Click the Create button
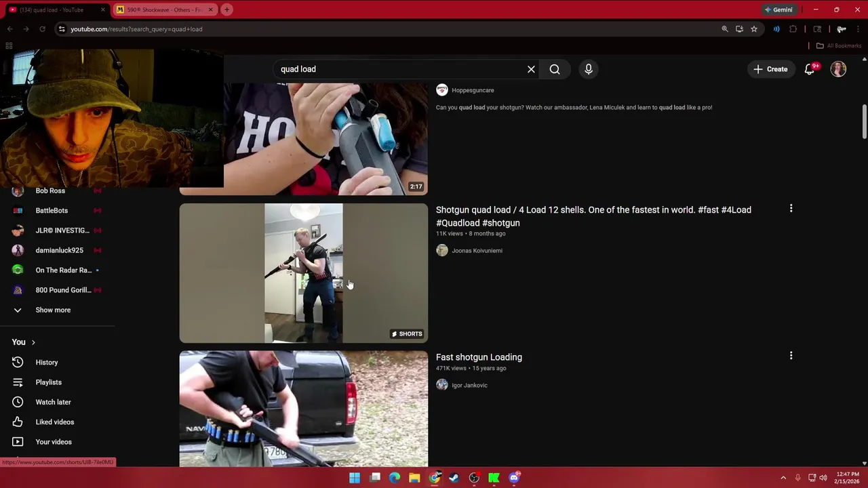The height and width of the screenshot is (488, 868). pos(770,69)
